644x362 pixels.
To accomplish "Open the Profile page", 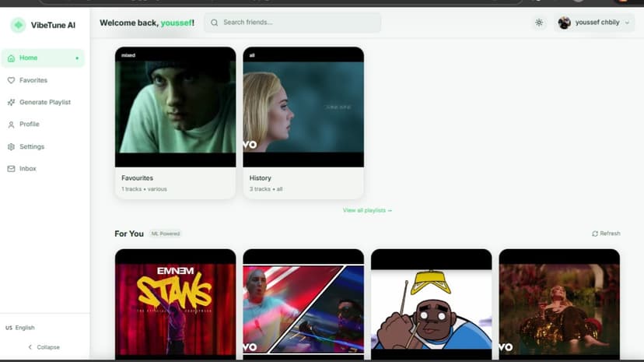I will pyautogui.click(x=43, y=125).
